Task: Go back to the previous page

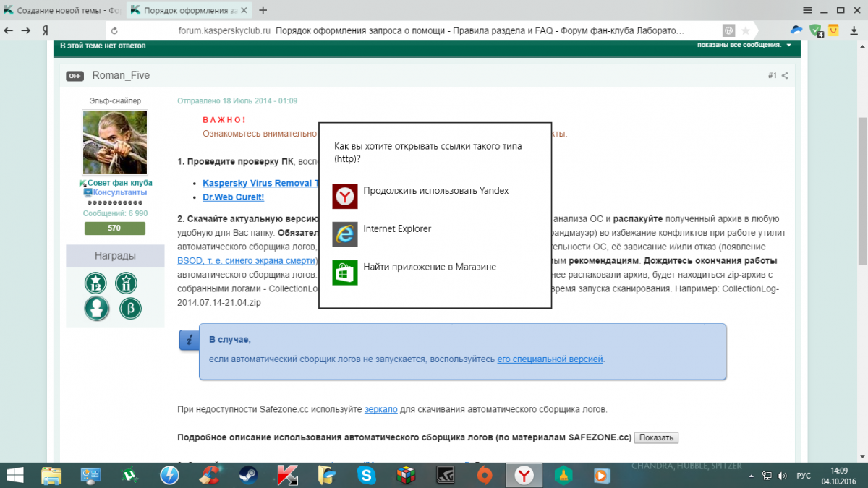Action: 9,30
